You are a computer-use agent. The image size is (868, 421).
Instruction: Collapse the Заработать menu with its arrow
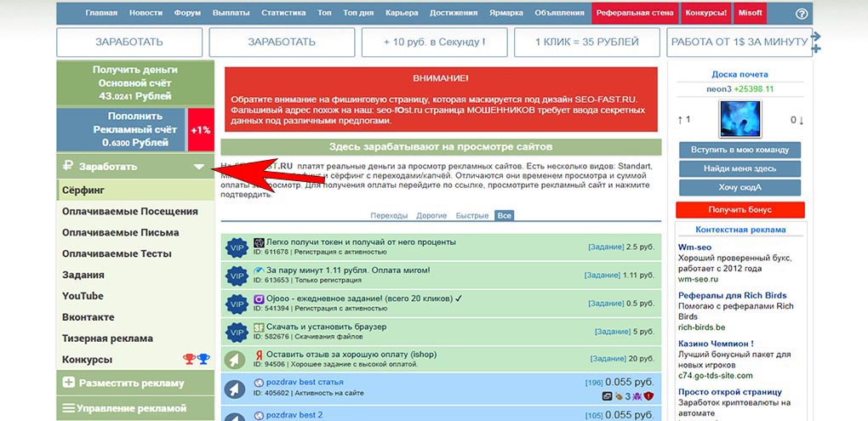pos(199,167)
